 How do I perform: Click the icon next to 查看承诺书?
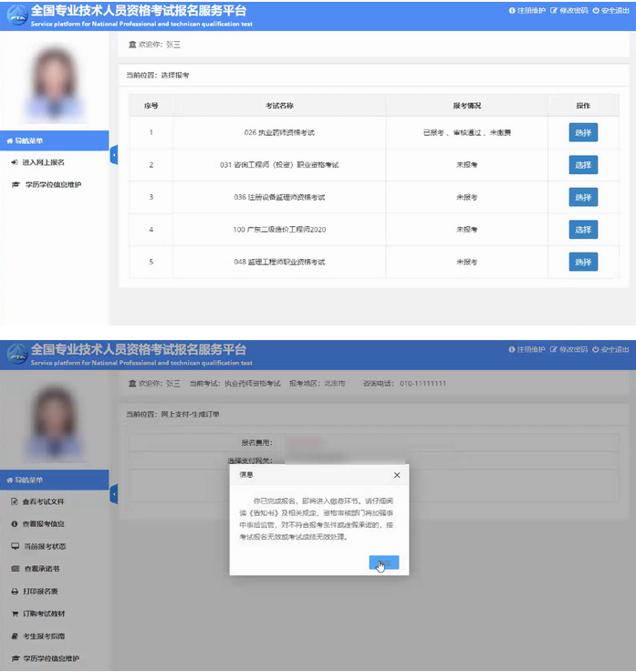click(x=15, y=569)
